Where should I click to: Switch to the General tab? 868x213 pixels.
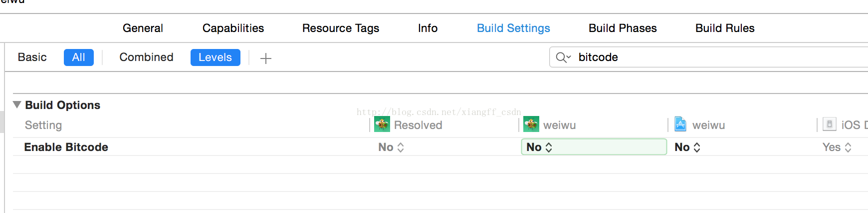[x=143, y=28]
